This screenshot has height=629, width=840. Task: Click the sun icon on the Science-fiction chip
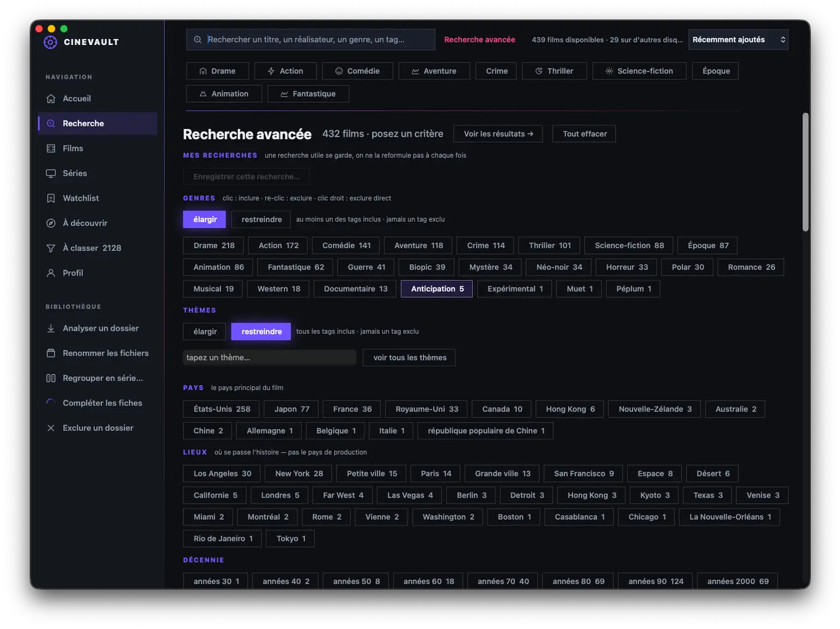609,71
